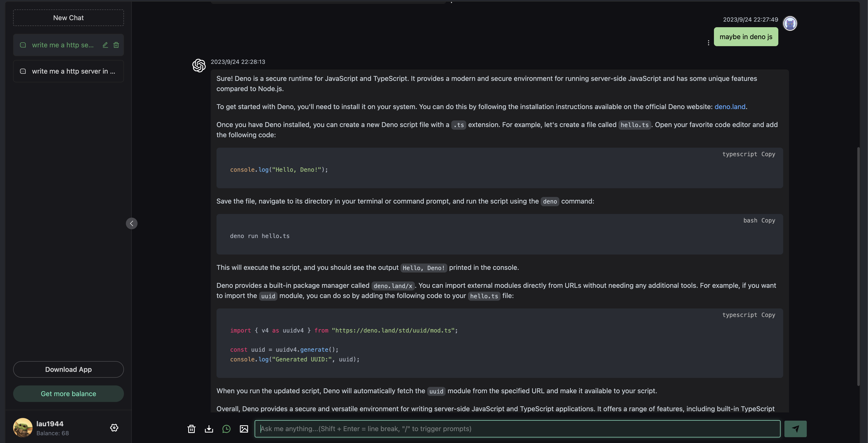Send the message with the paper plane button
This screenshot has width=868, height=443.
[796, 429]
